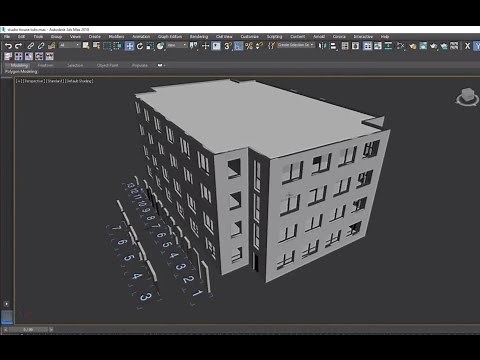Image resolution: width=480 pixels, height=360 pixels.
Task: Toggle Window/Crossing selection mode
Action: coord(117,46)
